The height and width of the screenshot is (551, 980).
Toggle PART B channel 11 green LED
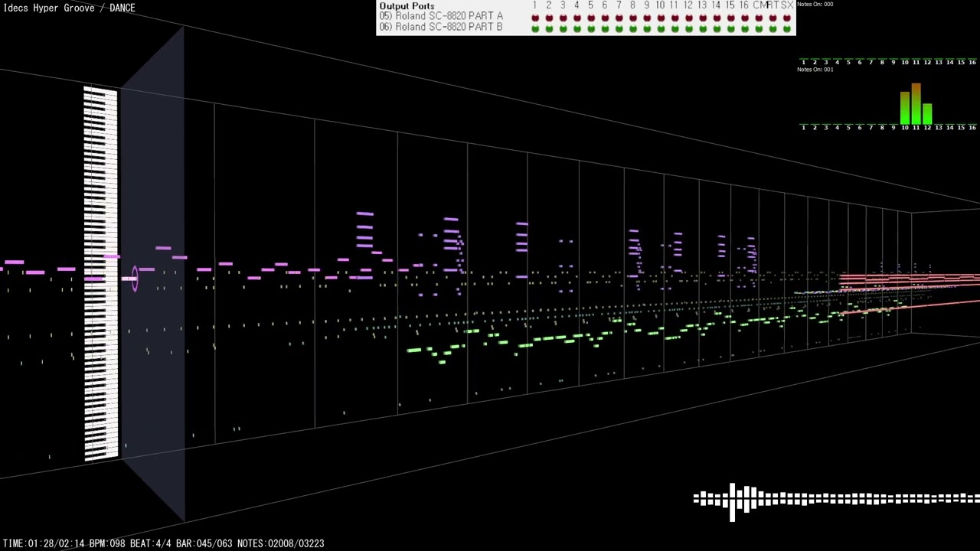(675, 28)
